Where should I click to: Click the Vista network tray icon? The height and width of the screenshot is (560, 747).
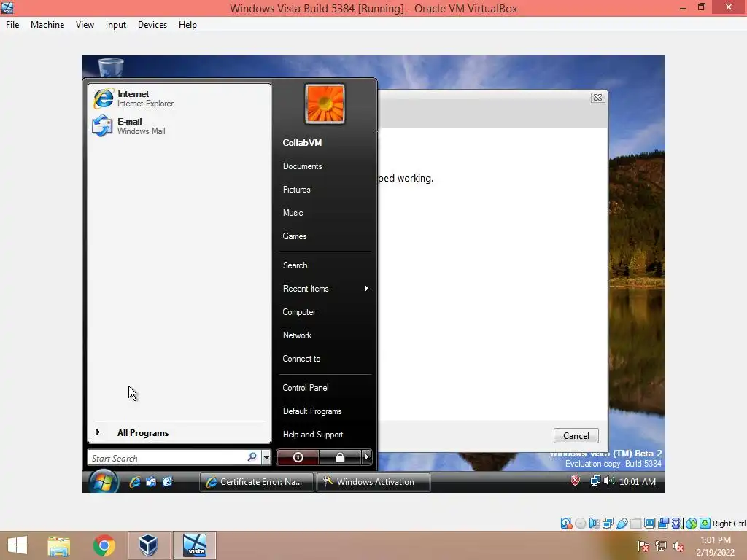coord(595,481)
